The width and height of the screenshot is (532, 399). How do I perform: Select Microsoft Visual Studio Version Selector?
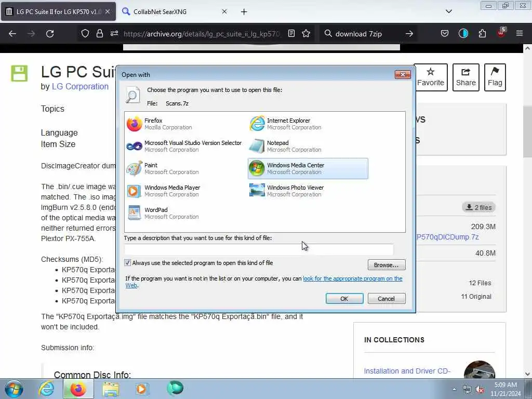pos(184,146)
